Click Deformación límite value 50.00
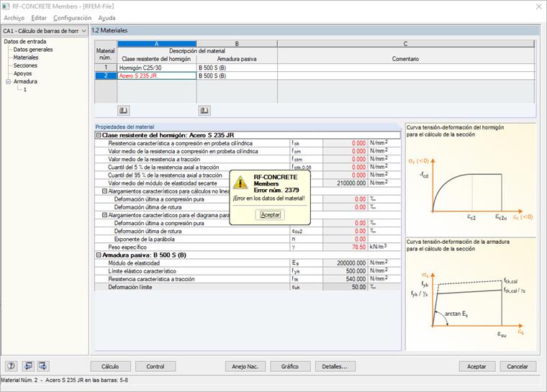 [x=345, y=288]
